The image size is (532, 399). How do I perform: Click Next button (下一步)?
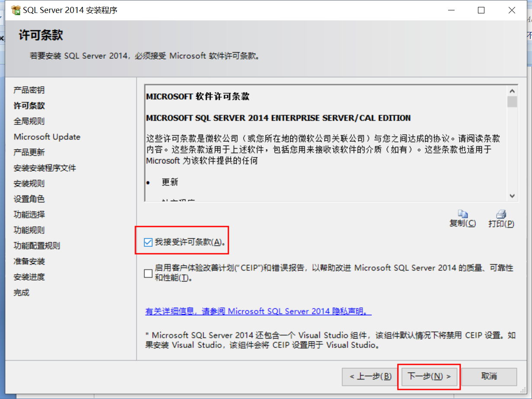click(x=429, y=377)
